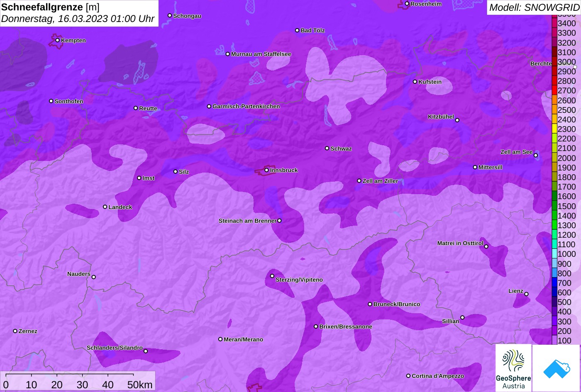Viewport: 581px width, 392px height.
Task: Pick the Mittersill marker dot
Action: point(475,167)
